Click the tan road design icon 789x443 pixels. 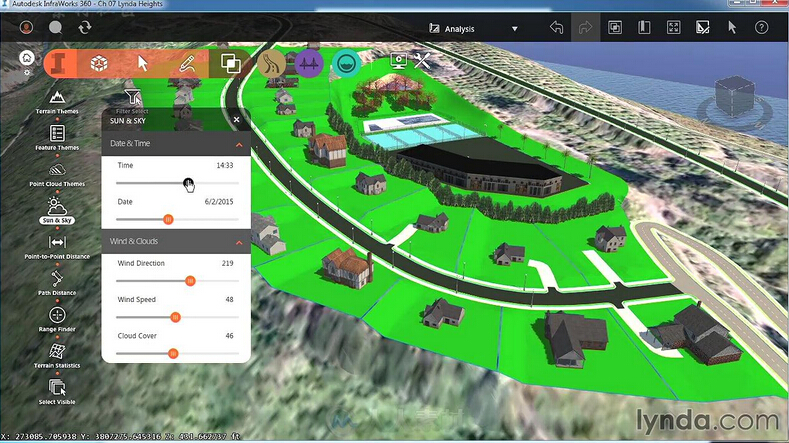pos(270,64)
